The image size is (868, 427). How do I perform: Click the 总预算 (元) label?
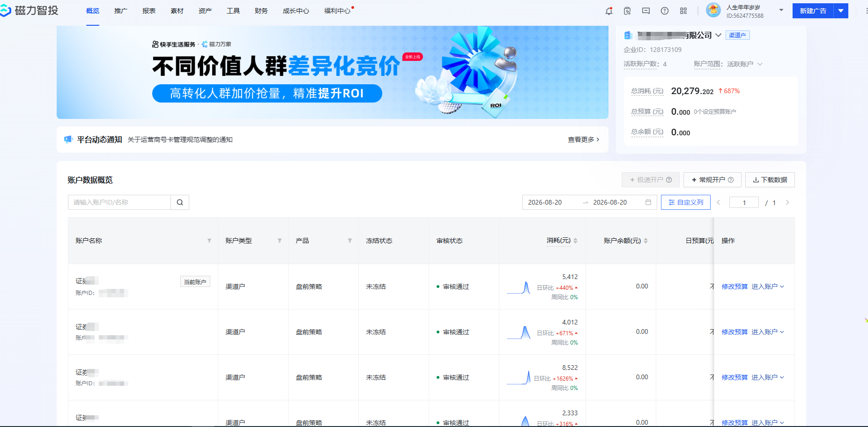pos(647,111)
